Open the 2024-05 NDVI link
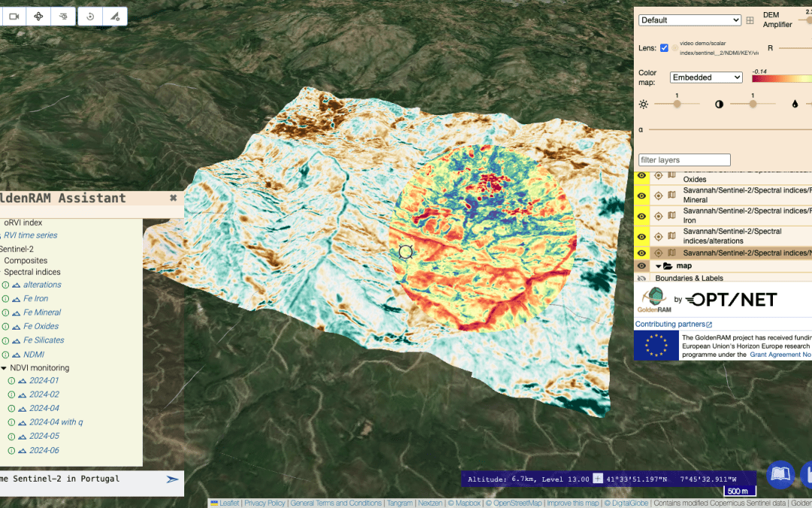The height and width of the screenshot is (508, 812). [x=44, y=437]
